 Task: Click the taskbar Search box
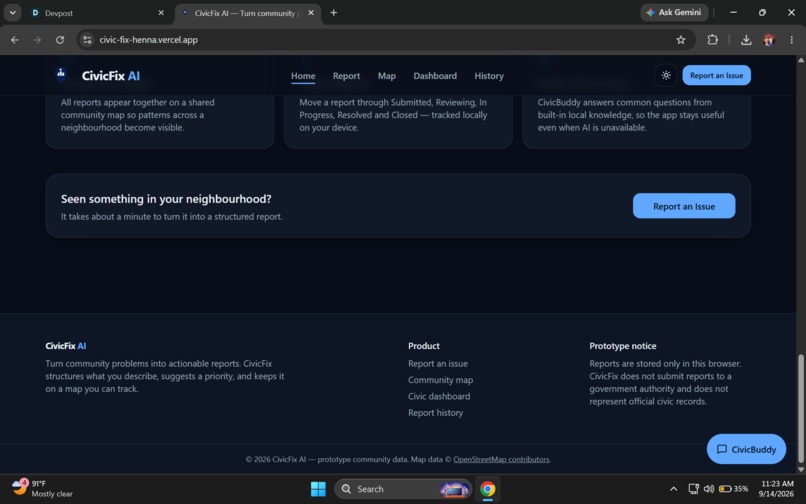[x=403, y=489]
